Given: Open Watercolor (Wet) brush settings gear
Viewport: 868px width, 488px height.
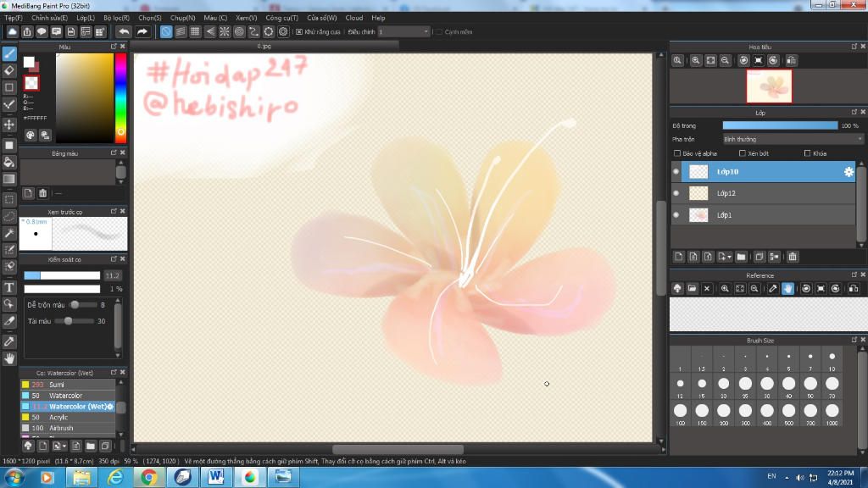Looking at the screenshot, I should [109, 406].
